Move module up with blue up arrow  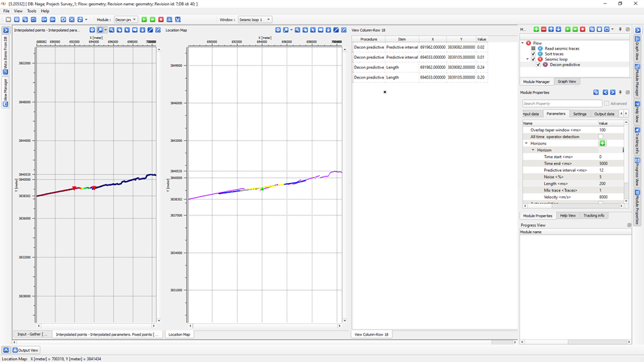552,30
